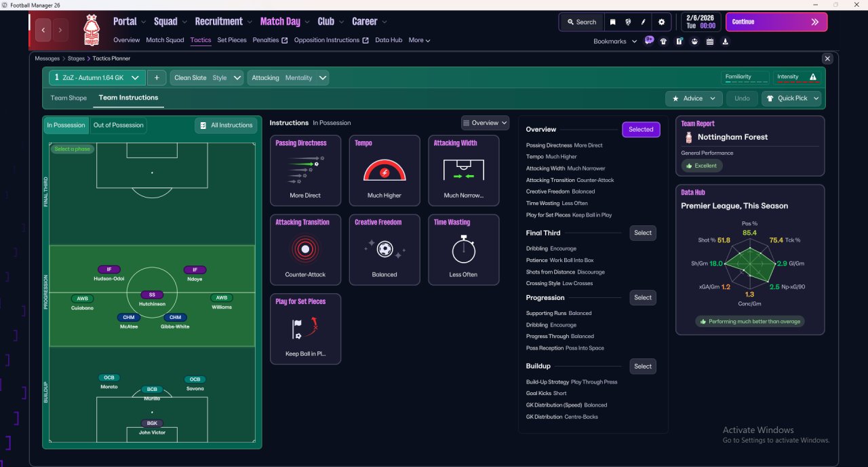Image resolution: width=868 pixels, height=467 pixels.
Task: Click the date and time display
Action: point(700,22)
